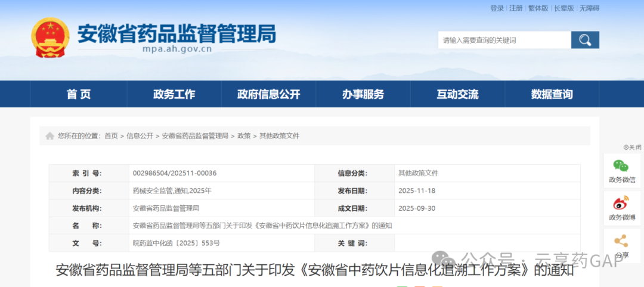Open the 数据查询 menu

pyautogui.click(x=552, y=94)
